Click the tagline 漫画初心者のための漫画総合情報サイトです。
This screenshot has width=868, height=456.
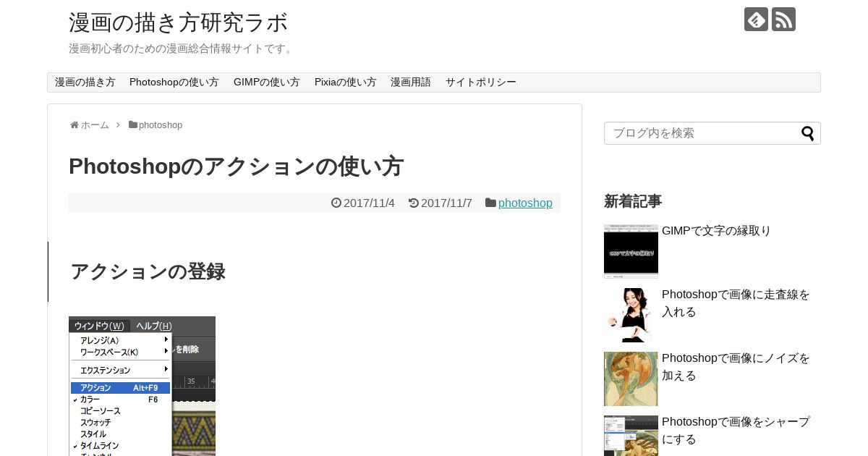(182, 48)
